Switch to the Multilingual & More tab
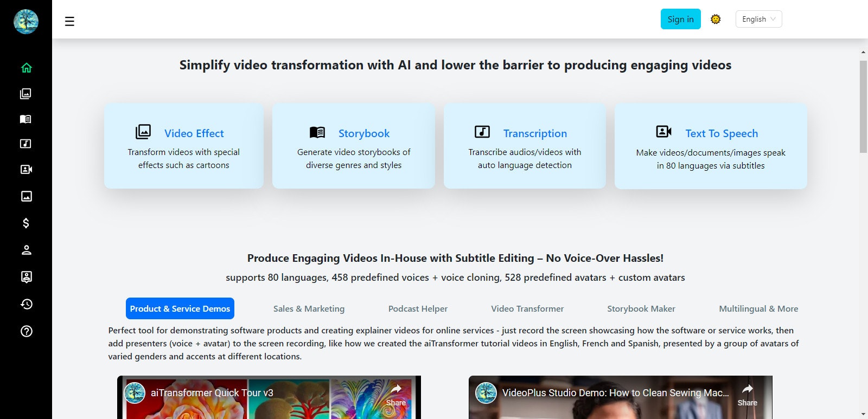Image resolution: width=868 pixels, height=419 pixels. click(x=758, y=308)
